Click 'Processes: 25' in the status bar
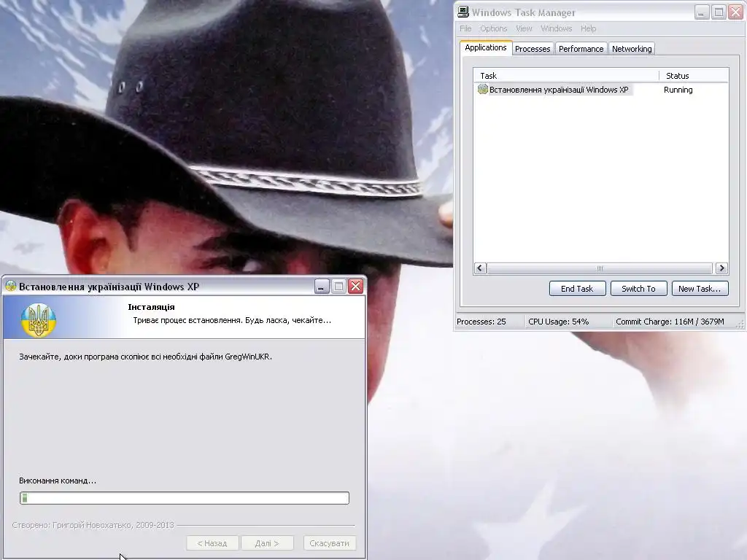 point(481,322)
